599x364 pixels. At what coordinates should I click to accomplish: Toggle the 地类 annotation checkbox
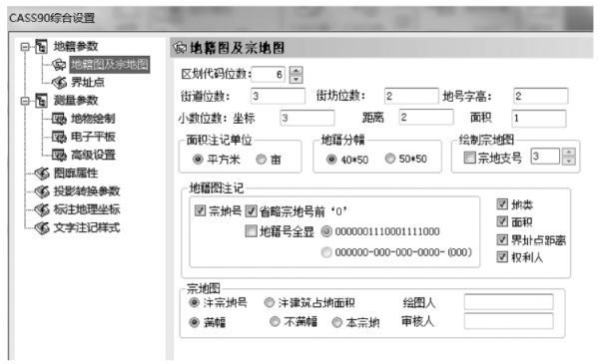(502, 204)
